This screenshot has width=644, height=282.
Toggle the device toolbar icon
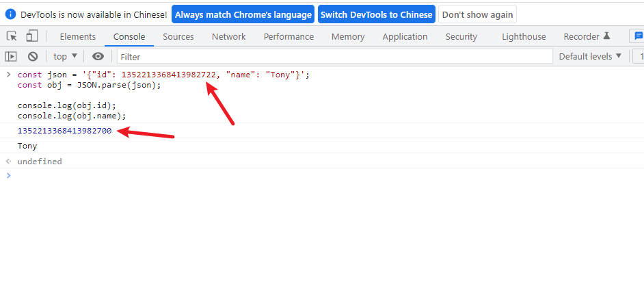tap(32, 37)
